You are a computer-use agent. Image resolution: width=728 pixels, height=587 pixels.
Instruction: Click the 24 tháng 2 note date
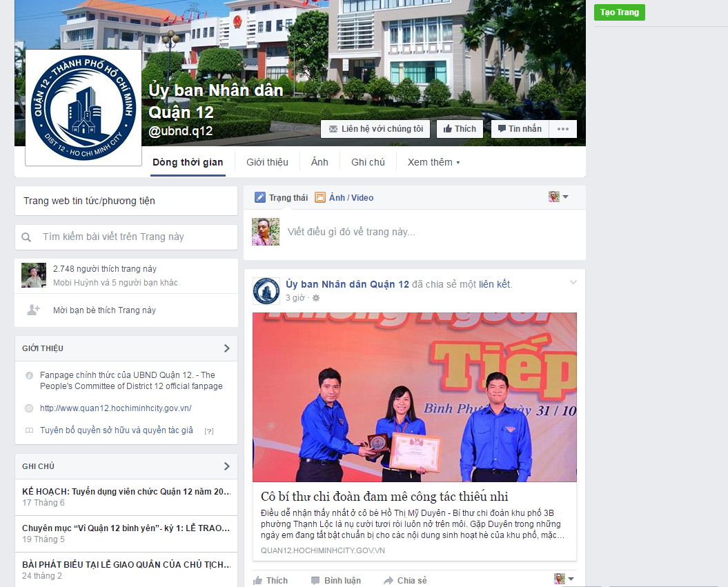click(x=42, y=576)
